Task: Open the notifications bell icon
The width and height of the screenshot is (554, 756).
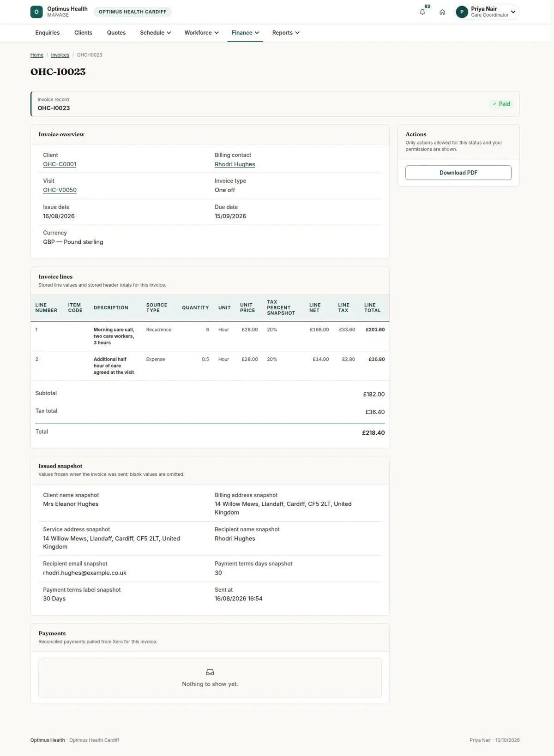Action: click(x=422, y=12)
